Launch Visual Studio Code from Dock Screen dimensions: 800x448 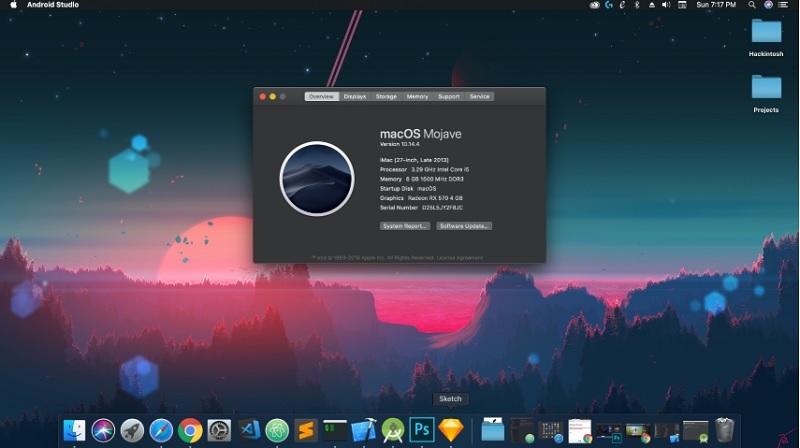pyautogui.click(x=248, y=430)
